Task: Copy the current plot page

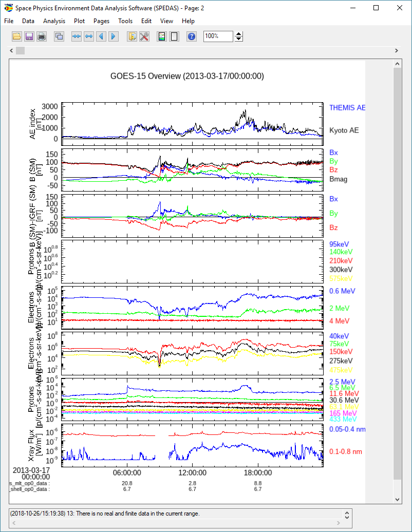Action: (59, 36)
